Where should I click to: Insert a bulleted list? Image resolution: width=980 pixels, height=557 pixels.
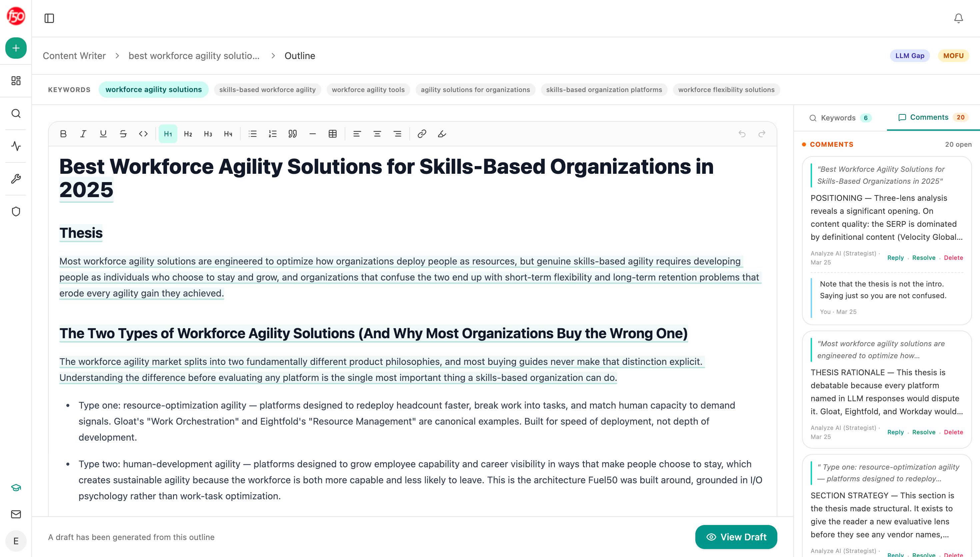tap(253, 134)
